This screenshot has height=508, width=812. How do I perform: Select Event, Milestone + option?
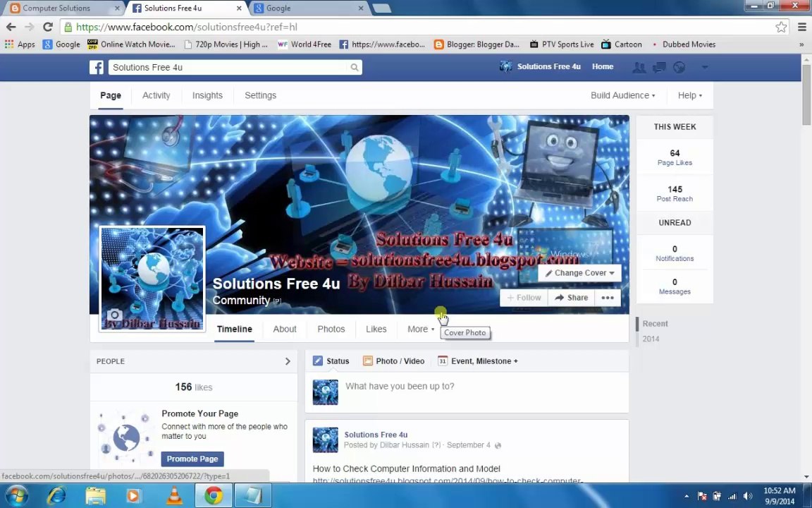[477, 361]
